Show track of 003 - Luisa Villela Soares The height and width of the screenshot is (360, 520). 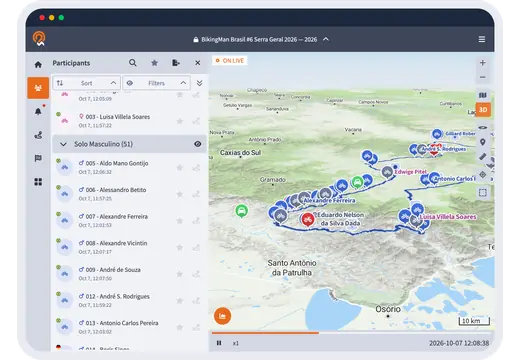pos(196,121)
